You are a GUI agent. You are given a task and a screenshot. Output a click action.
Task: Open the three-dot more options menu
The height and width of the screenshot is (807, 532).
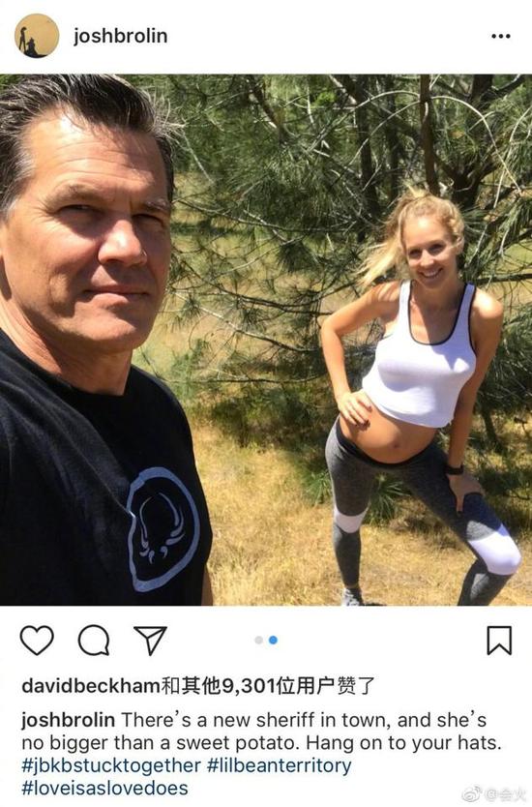[x=501, y=36]
